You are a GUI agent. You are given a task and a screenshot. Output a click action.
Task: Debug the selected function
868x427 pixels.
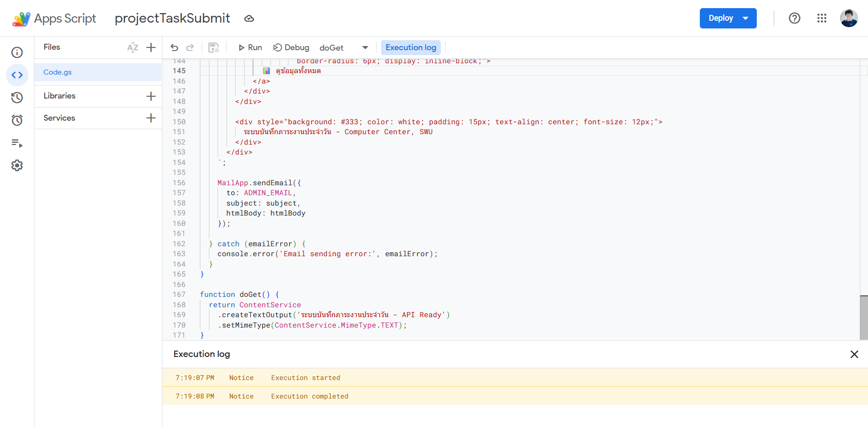(x=291, y=47)
